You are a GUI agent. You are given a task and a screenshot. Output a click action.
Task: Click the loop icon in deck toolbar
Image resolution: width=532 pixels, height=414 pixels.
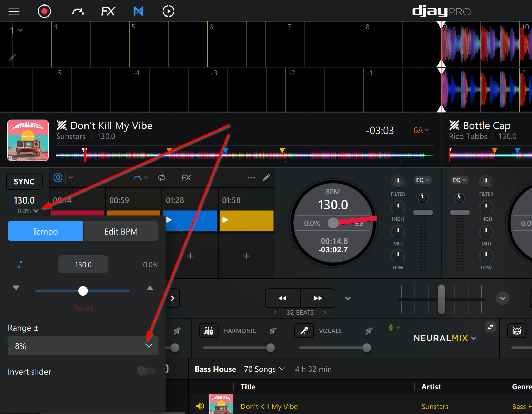point(162,178)
